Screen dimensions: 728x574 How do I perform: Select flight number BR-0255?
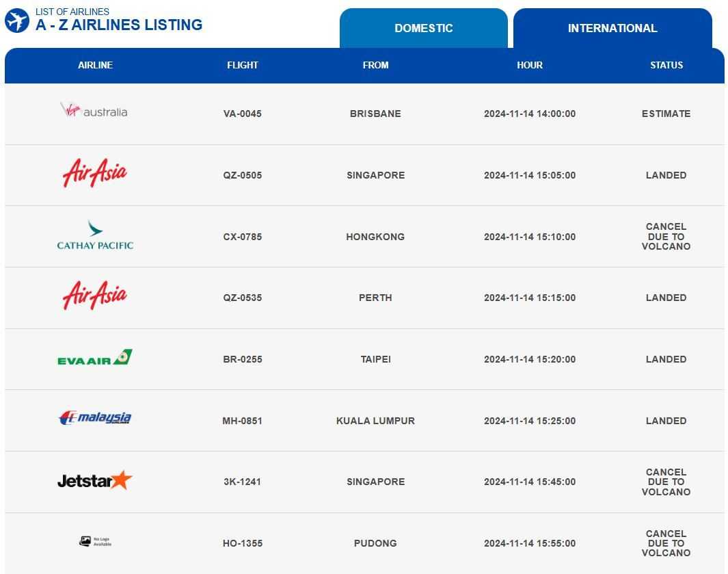tap(243, 359)
